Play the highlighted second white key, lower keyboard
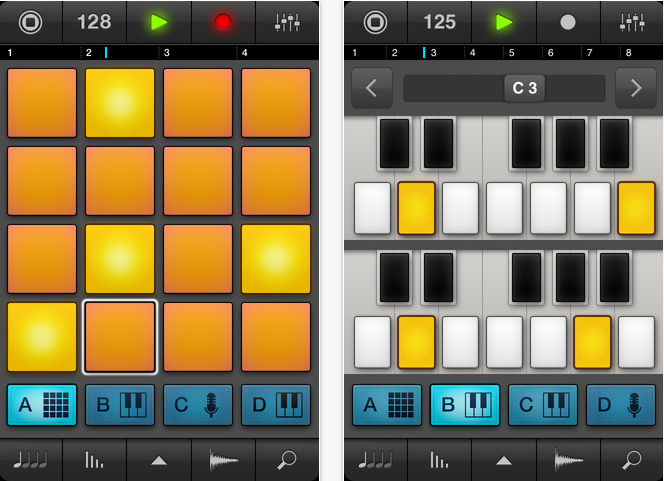Image resolution: width=664 pixels, height=481 pixels. 416,342
